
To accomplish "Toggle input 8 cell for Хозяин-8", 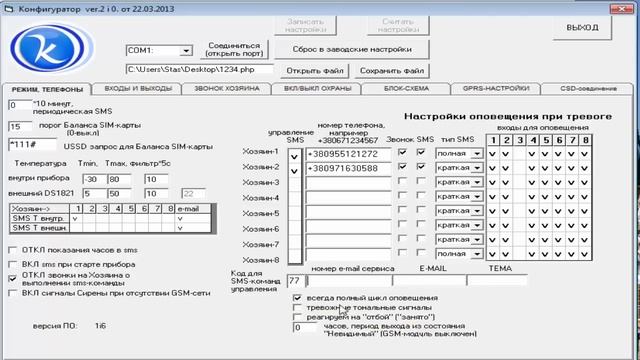I will (x=585, y=254).
